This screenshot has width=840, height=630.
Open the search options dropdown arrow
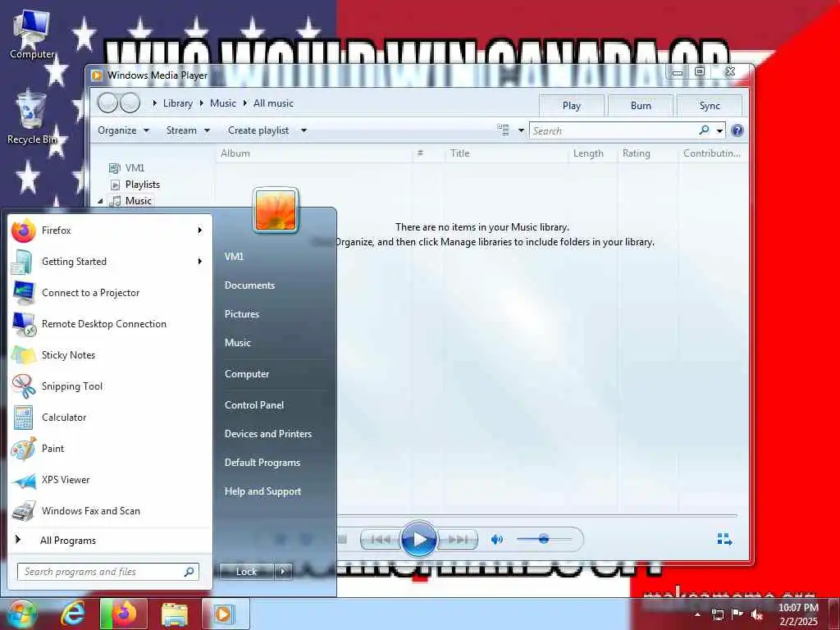click(719, 130)
